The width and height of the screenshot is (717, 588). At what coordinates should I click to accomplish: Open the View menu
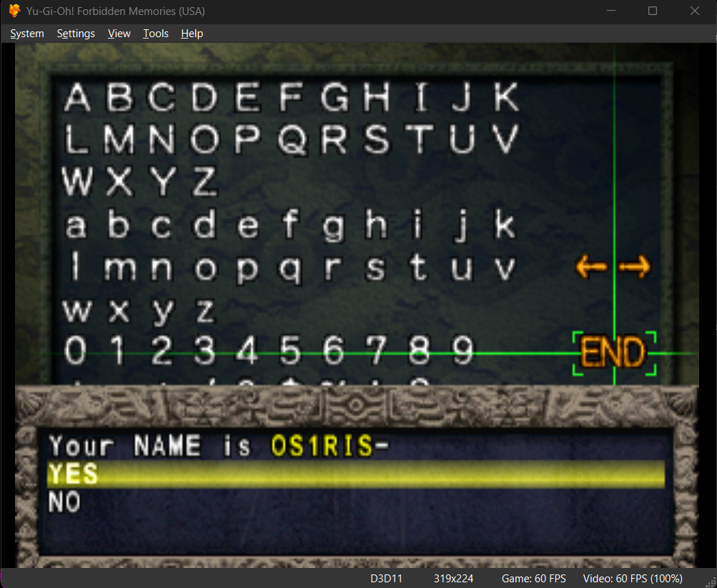pyautogui.click(x=119, y=34)
